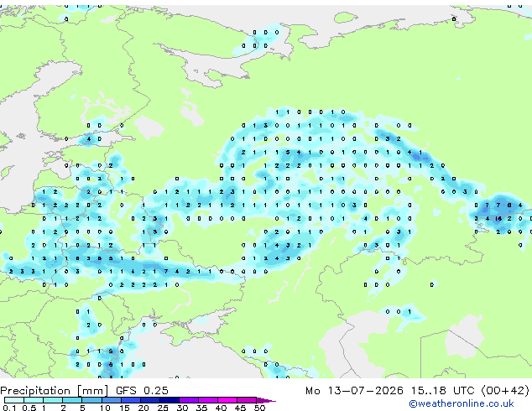Select the 25–30 mm dark blue swatch
The height and width of the screenshot is (411, 532).
pyautogui.click(x=169, y=400)
